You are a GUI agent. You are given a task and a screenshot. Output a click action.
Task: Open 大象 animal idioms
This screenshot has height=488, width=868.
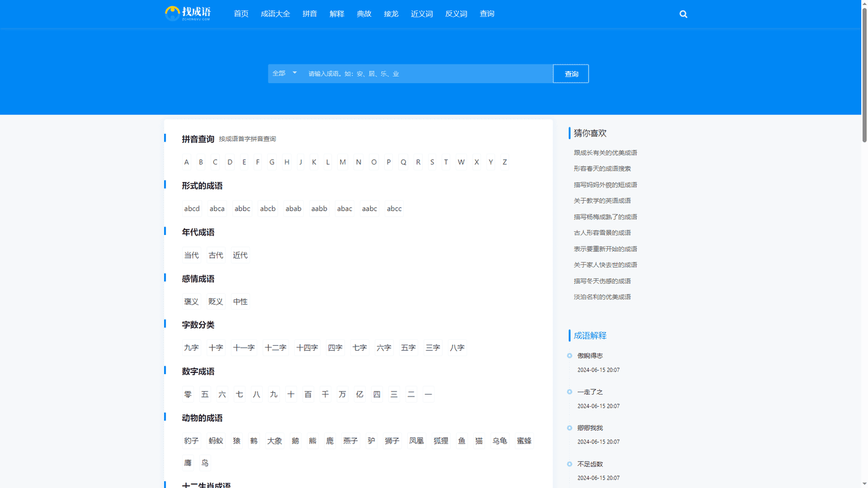[274, 441]
